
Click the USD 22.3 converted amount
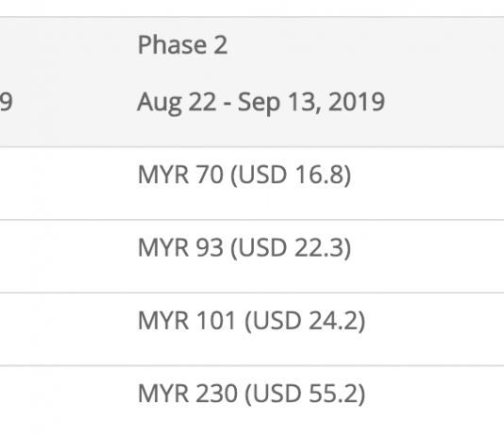tap(291, 247)
